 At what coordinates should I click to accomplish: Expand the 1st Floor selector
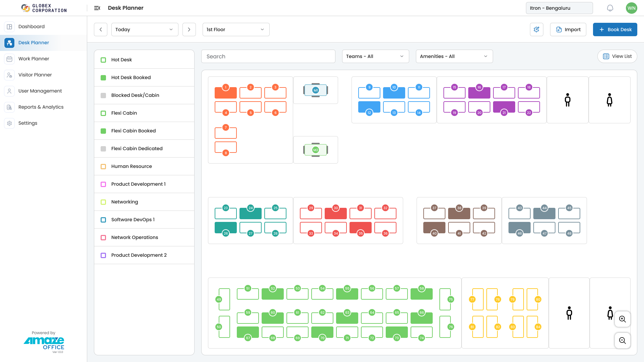pos(235,29)
